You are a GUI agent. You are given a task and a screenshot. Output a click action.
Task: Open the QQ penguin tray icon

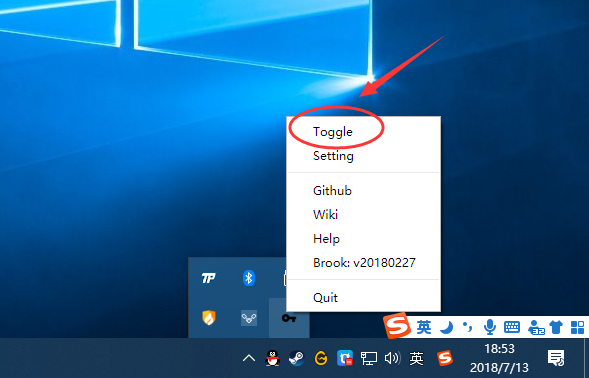pos(273,358)
